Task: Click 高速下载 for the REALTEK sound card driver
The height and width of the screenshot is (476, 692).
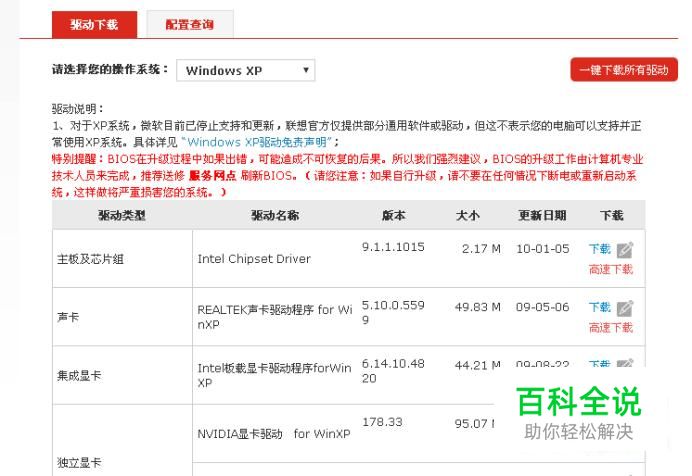Action: (611, 327)
